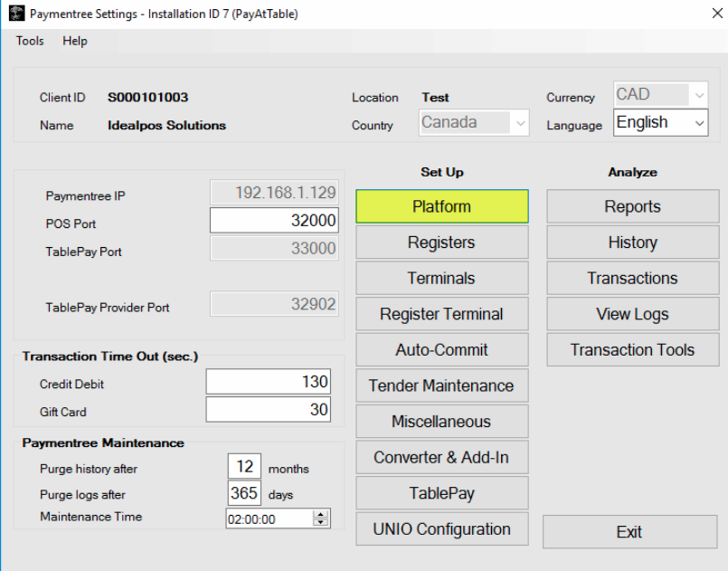This screenshot has width=728, height=571.
Task: Open the Country dropdown showing Canada
Action: [474, 123]
